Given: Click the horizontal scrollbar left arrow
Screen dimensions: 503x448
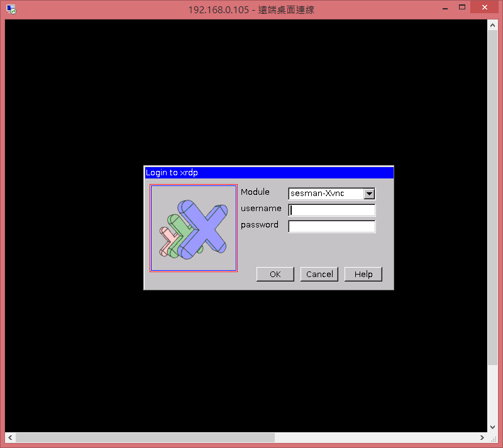Looking at the screenshot, I should (10, 437).
